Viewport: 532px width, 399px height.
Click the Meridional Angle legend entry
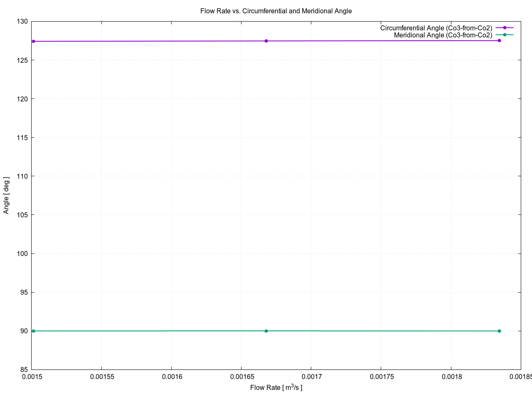443,35
